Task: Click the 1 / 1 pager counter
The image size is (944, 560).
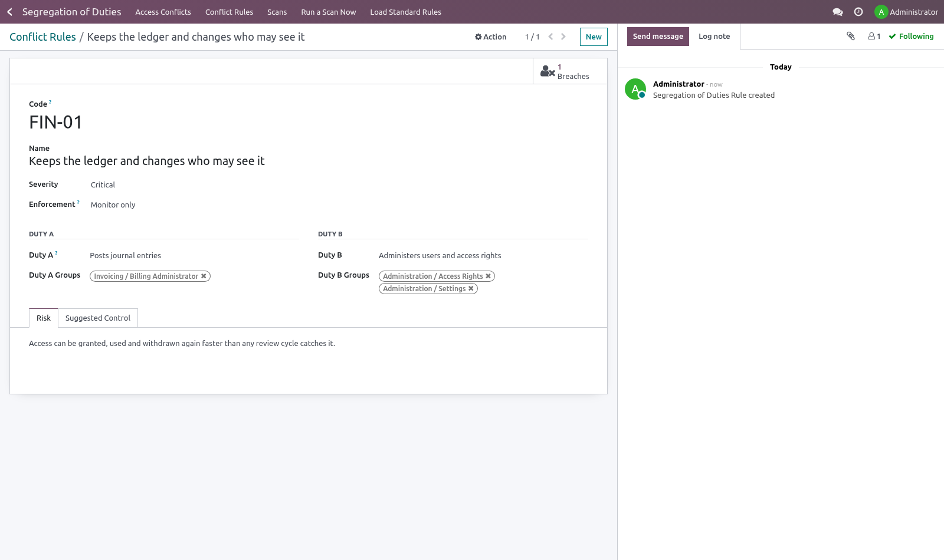Action: [532, 37]
